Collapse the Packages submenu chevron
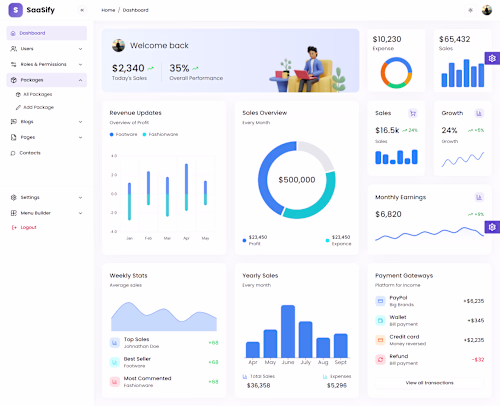The image size is (500, 406). coord(80,80)
